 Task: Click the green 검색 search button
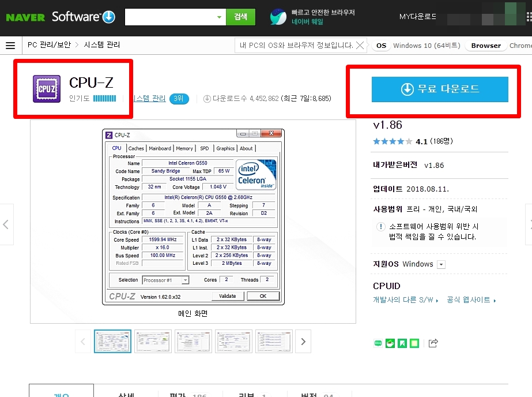pyautogui.click(x=240, y=17)
